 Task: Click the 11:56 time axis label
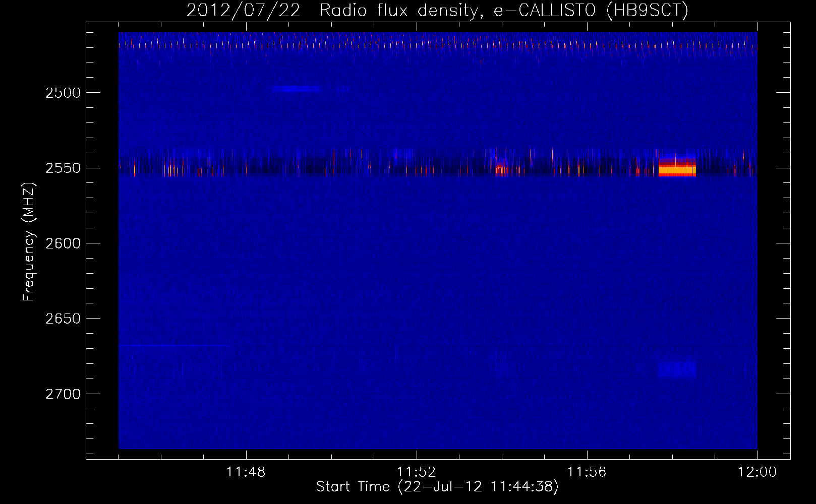point(587,472)
